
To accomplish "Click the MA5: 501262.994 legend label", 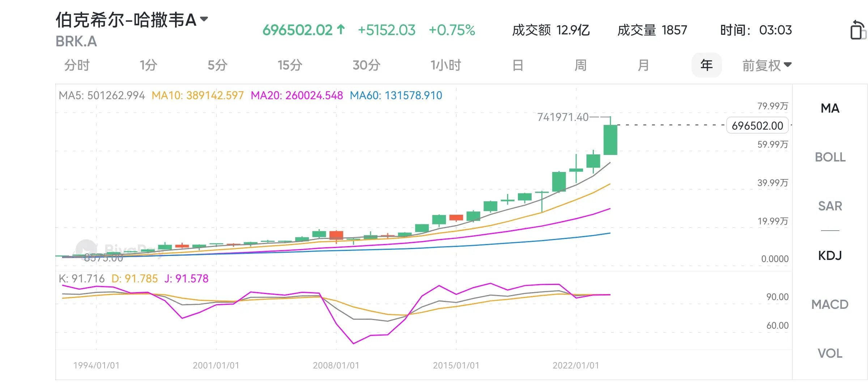I will [102, 96].
